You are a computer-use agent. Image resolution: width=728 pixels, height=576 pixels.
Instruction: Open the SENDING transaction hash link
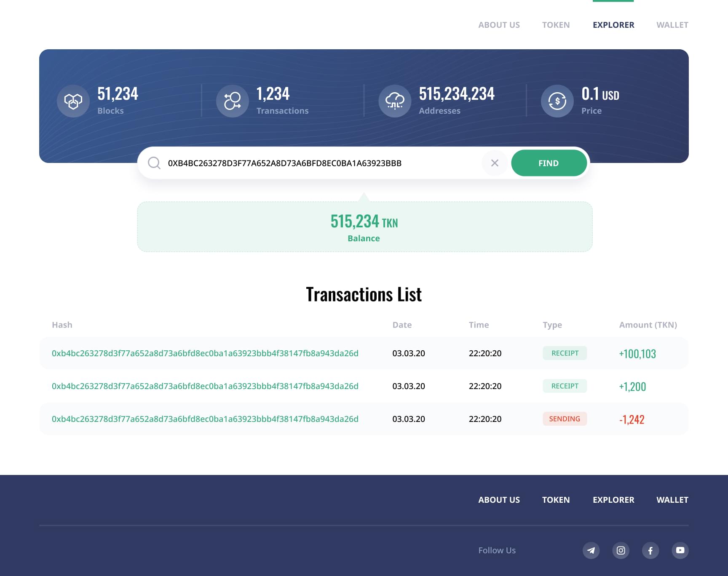click(x=205, y=419)
